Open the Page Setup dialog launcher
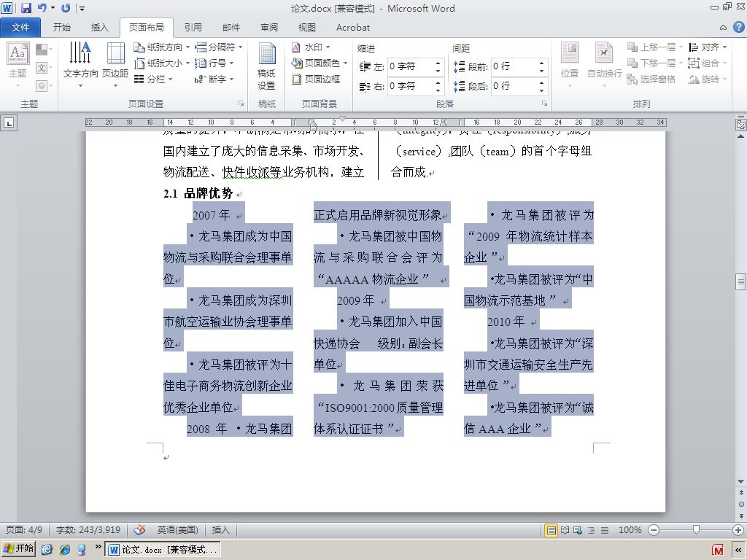Image resolution: width=747 pixels, height=560 pixels. [x=241, y=104]
